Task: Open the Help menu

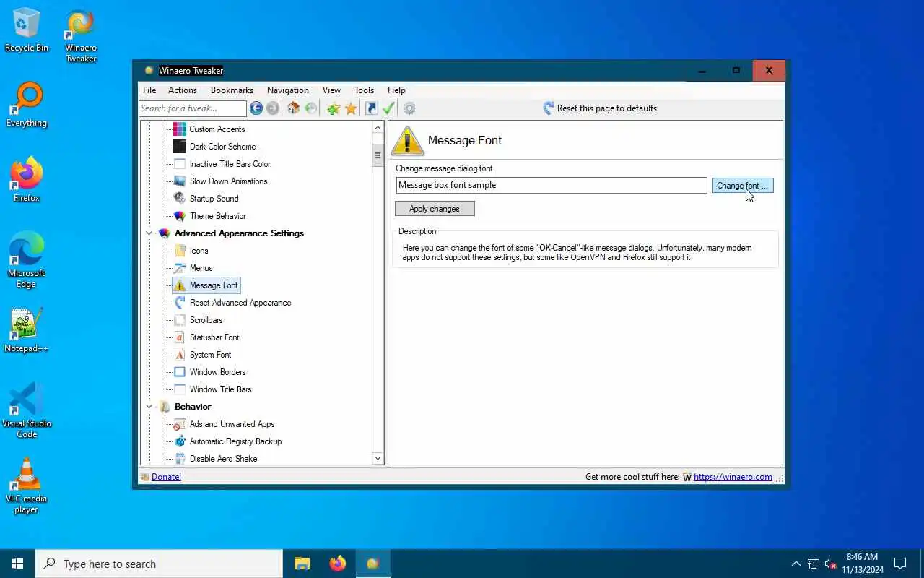Action: 396,90
